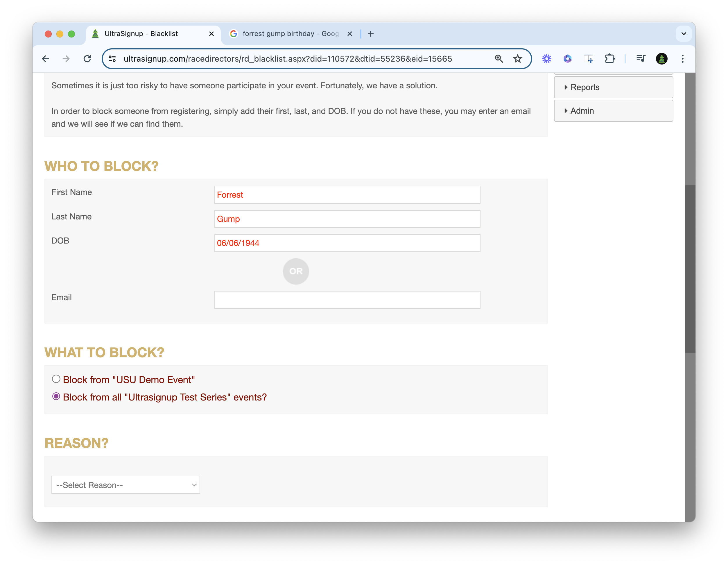Open the media playlist control icon
The width and height of the screenshot is (728, 565).
point(641,58)
